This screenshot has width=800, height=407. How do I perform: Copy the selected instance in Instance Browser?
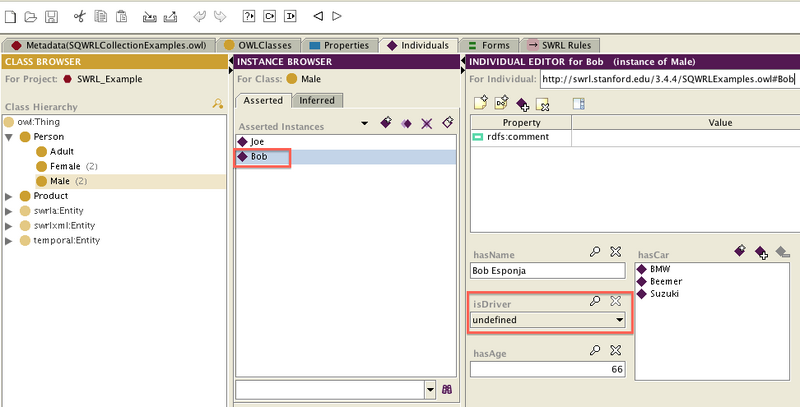[406, 123]
